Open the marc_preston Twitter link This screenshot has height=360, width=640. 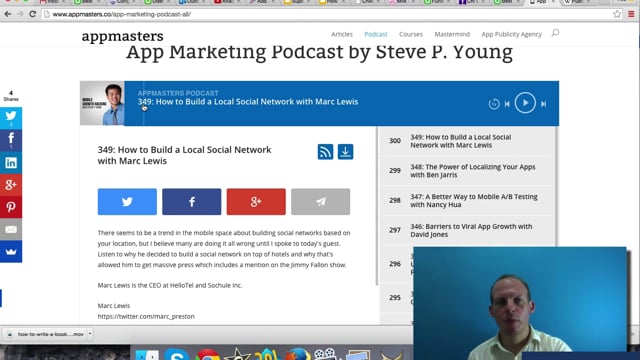click(x=146, y=316)
